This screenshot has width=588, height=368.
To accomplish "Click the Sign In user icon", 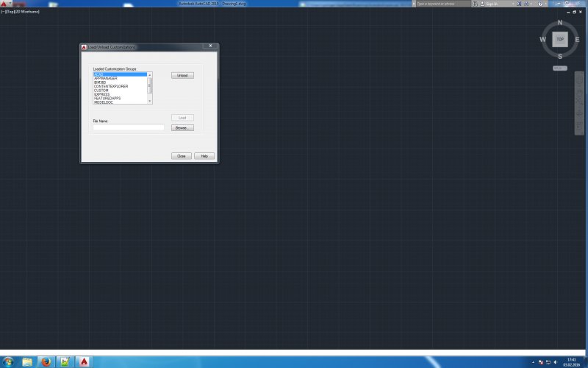I will (x=482, y=4).
